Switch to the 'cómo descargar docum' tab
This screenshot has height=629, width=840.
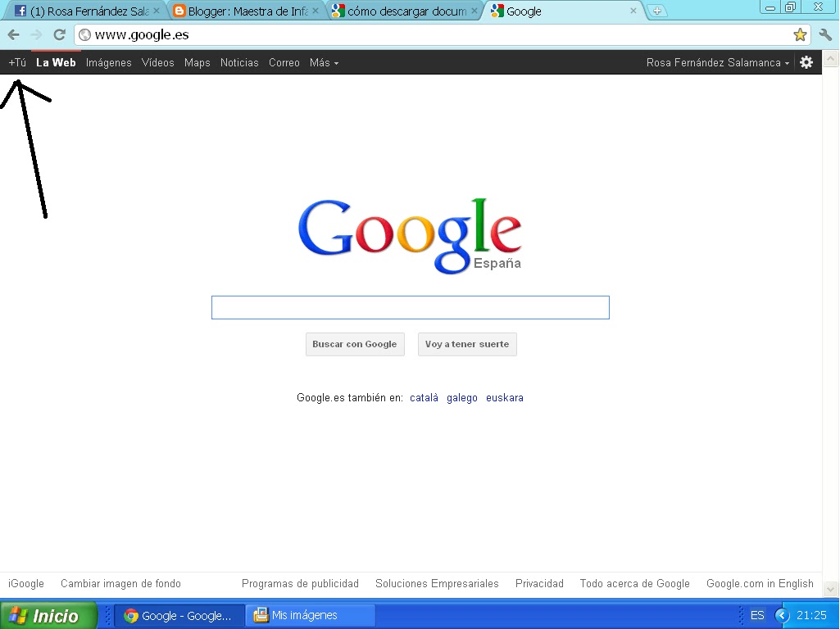click(405, 11)
